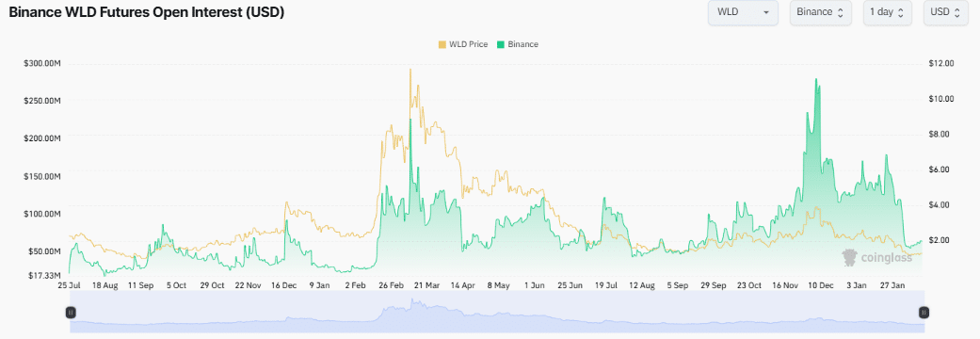Viewport: 980px width, 339px height.
Task: Click the up-down arrows beside Binance
Action: [x=840, y=12]
